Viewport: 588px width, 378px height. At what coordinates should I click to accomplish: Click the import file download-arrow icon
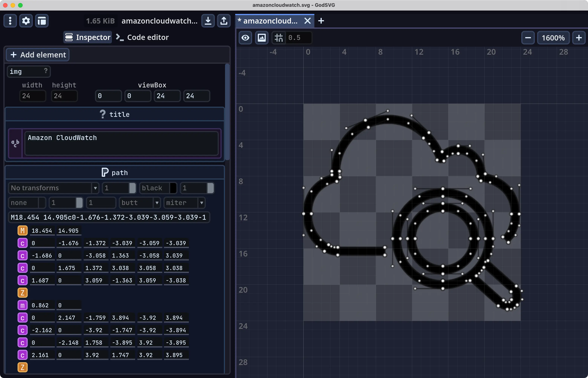[x=208, y=21]
